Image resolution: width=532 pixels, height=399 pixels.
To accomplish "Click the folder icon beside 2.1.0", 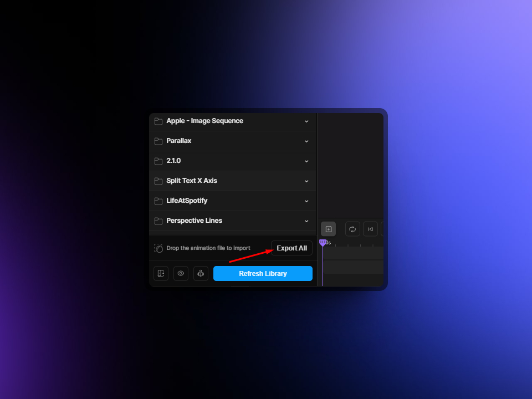I will coord(158,161).
